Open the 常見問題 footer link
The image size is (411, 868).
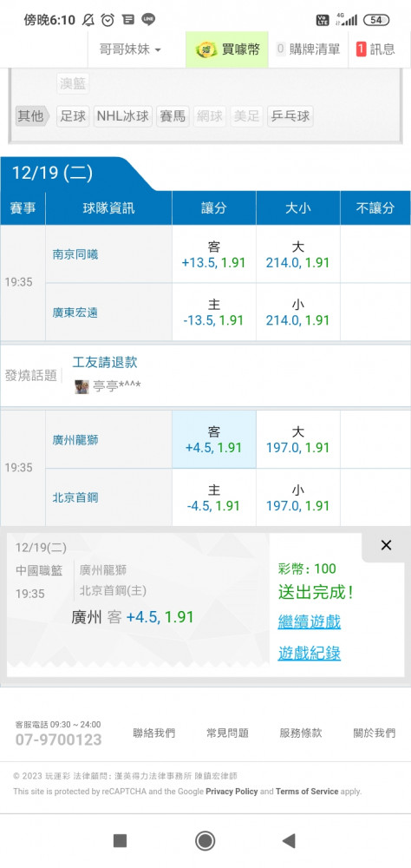point(227,733)
